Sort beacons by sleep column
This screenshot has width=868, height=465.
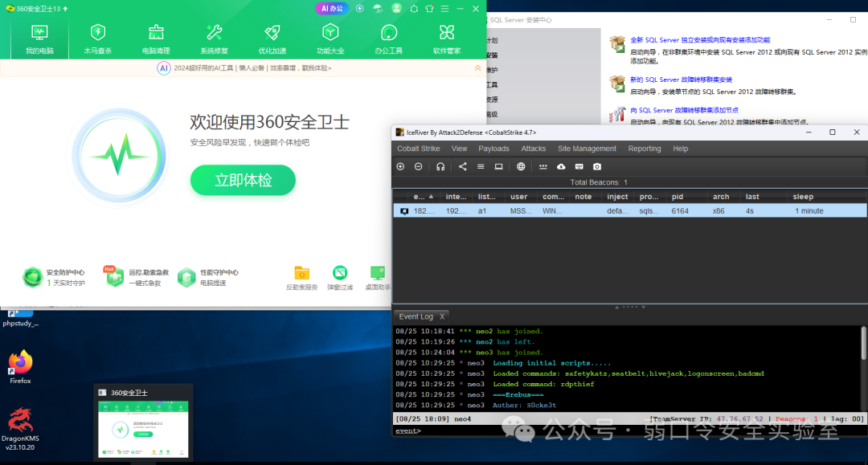point(826,197)
